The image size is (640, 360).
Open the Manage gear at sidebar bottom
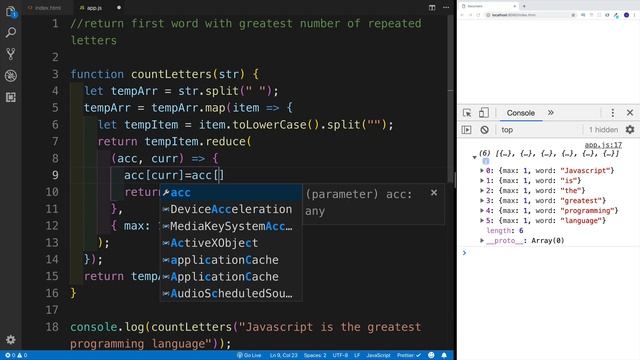point(11,339)
